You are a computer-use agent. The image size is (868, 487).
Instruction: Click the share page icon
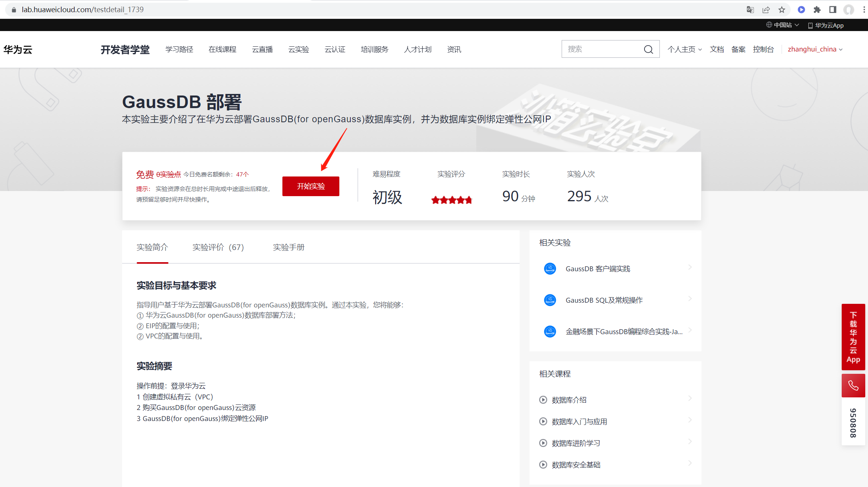coord(766,9)
